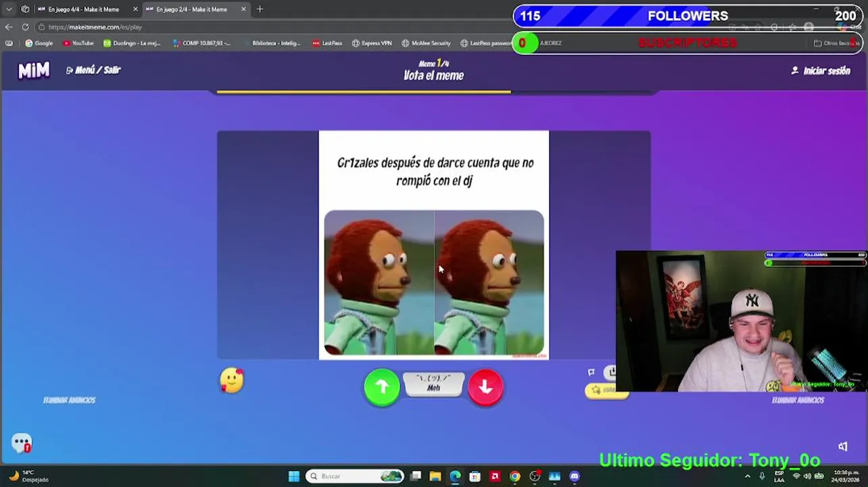Close the 'En juego 2/4' tab

[243, 9]
